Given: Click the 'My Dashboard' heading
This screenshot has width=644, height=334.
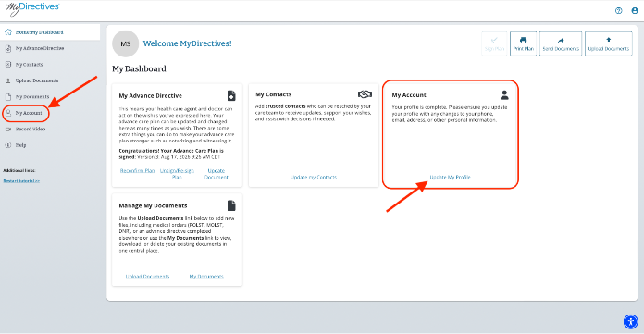Looking at the screenshot, I should coord(139,69).
